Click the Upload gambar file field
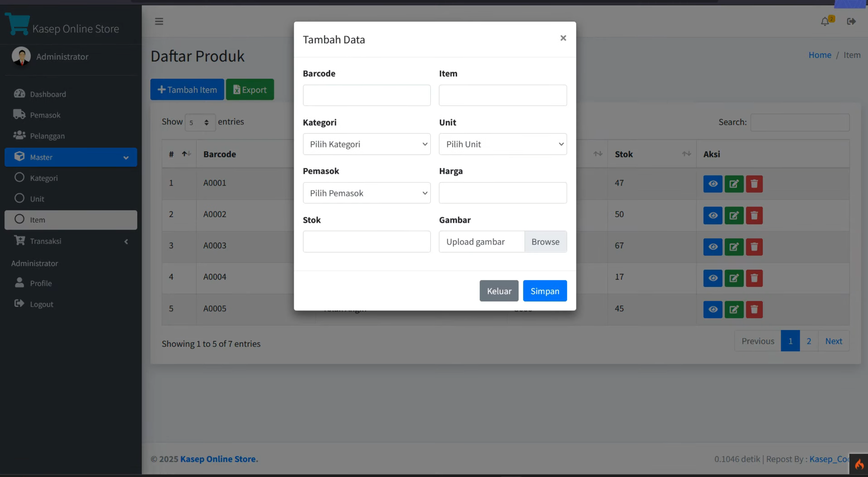The image size is (868, 477). (482, 242)
